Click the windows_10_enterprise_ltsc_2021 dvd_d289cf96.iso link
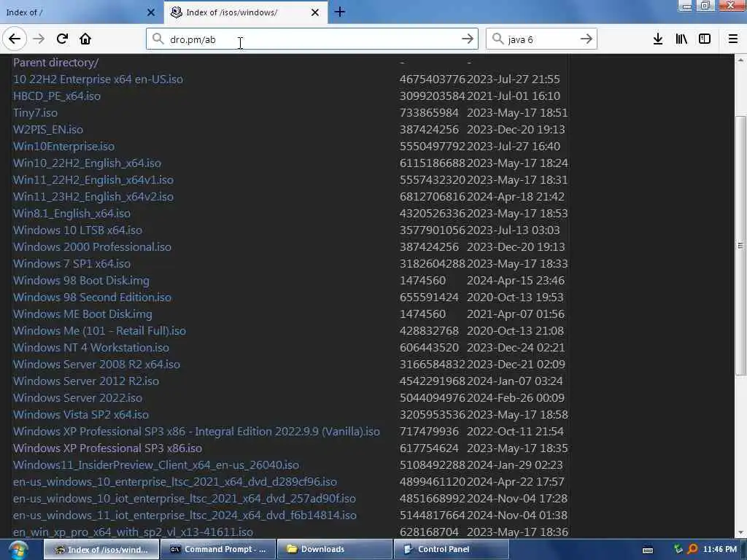 tap(175, 481)
